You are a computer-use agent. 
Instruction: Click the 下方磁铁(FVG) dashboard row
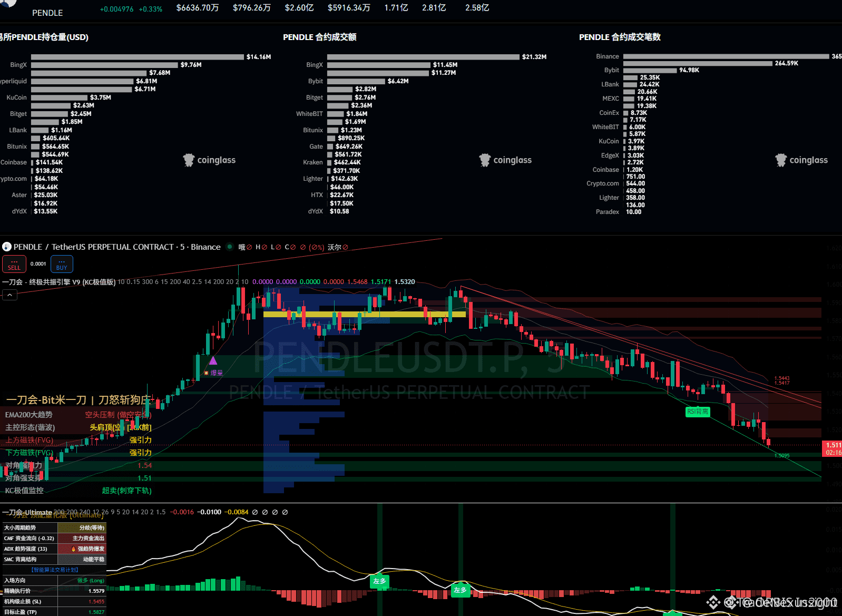77,453
